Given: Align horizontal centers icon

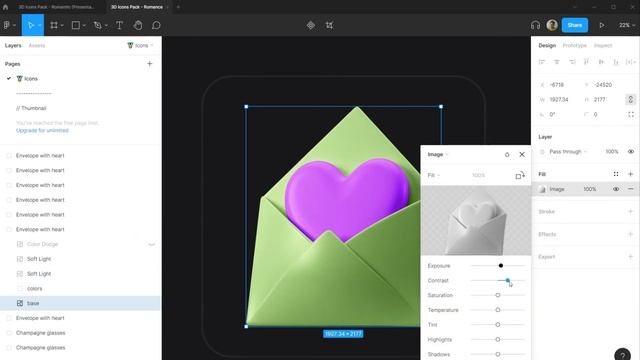Looking at the screenshot, I should (x=557, y=62).
